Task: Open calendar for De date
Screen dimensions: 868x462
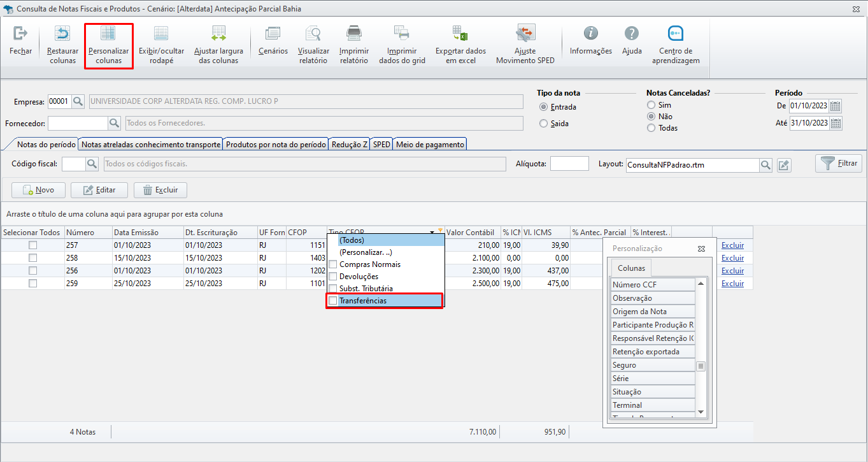Action: (x=836, y=106)
